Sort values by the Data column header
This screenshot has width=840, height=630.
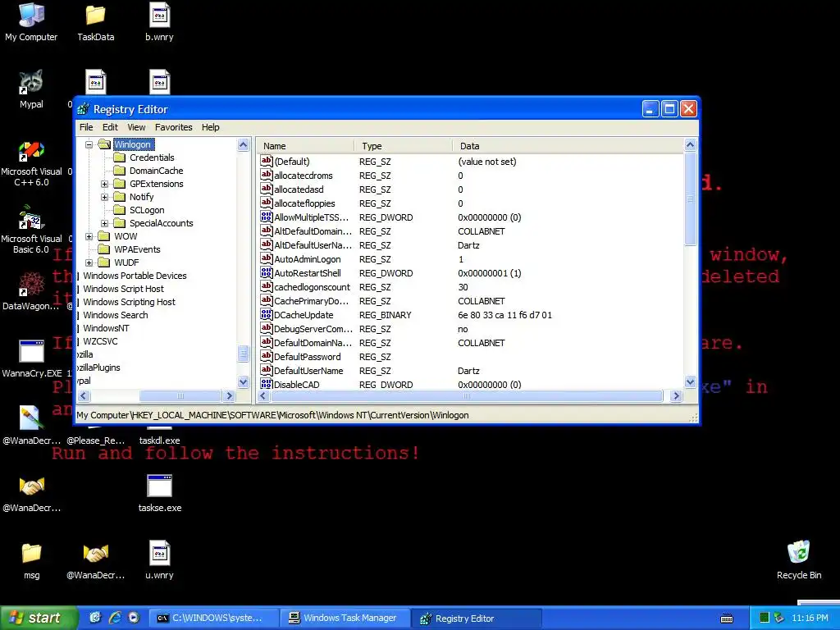click(568, 146)
